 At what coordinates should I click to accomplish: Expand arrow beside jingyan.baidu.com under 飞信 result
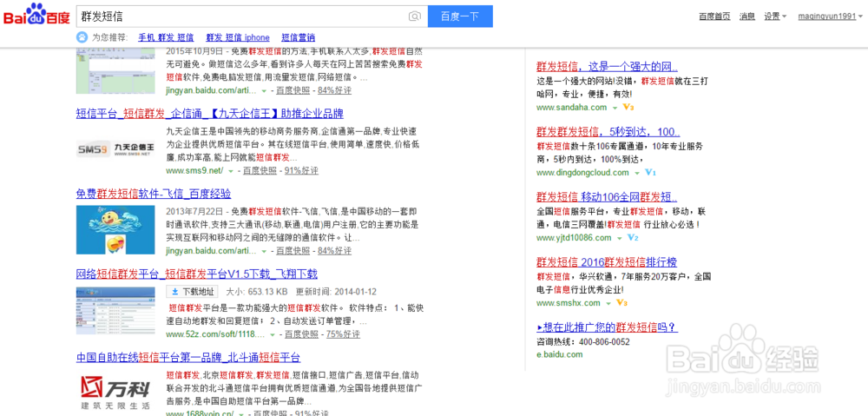click(x=265, y=252)
